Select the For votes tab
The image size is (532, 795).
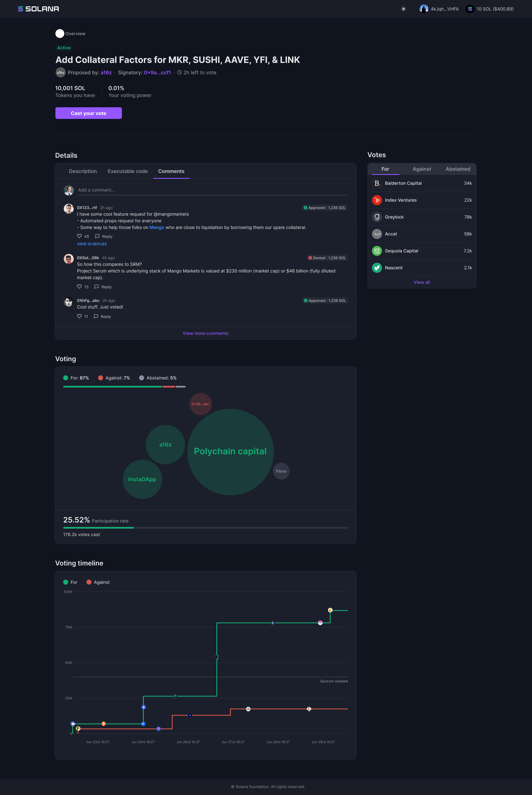click(385, 169)
